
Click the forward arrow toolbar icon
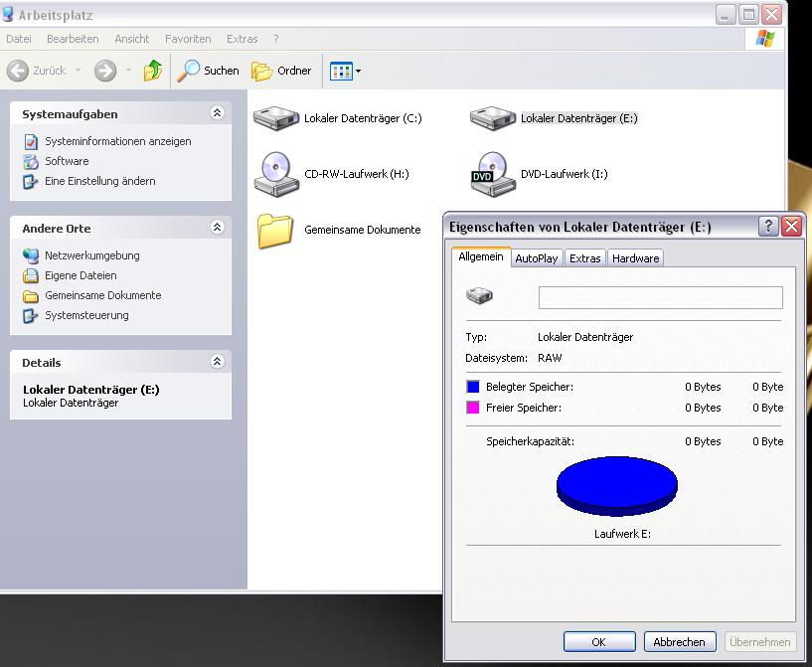(x=105, y=71)
